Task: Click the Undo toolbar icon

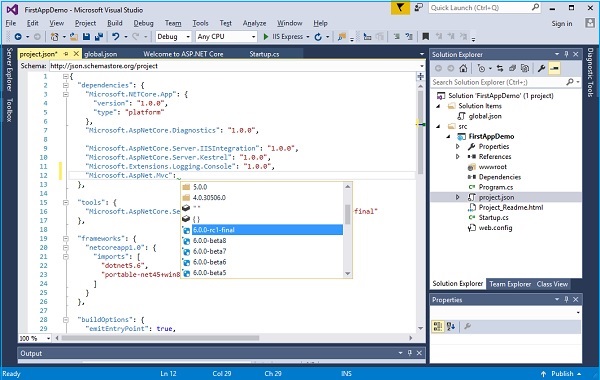Action: click(115, 37)
